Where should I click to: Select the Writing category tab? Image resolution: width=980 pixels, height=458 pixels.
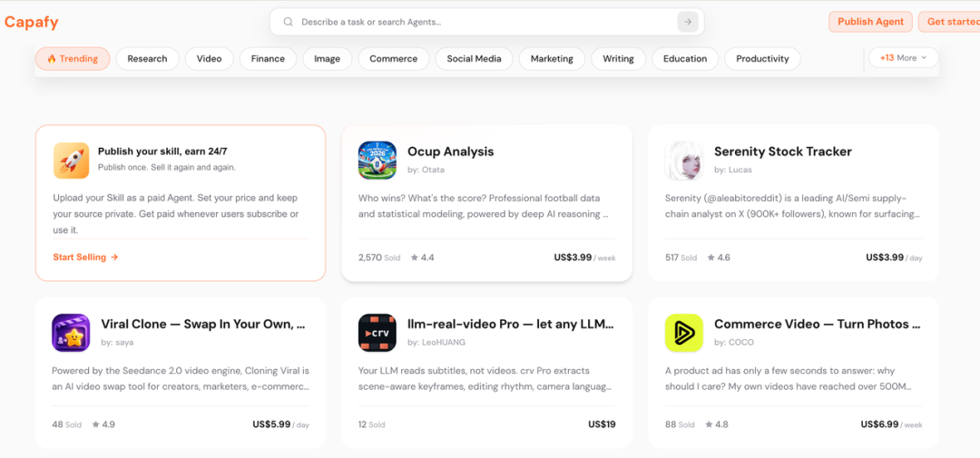[618, 59]
